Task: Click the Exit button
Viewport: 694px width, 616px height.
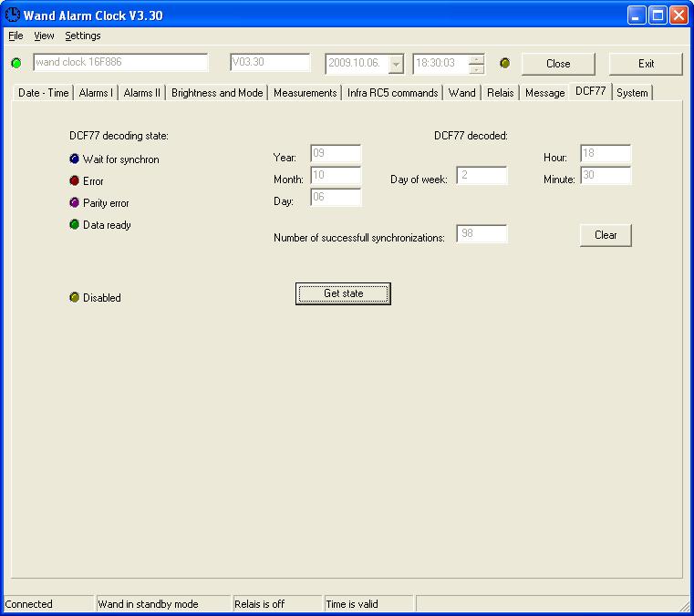Action: tap(646, 64)
